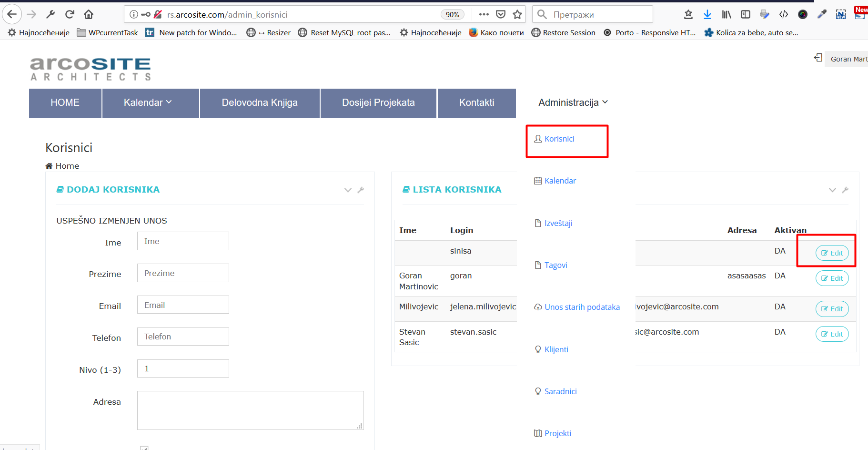
Task: Open the Resizer bookmark
Action: [269, 32]
